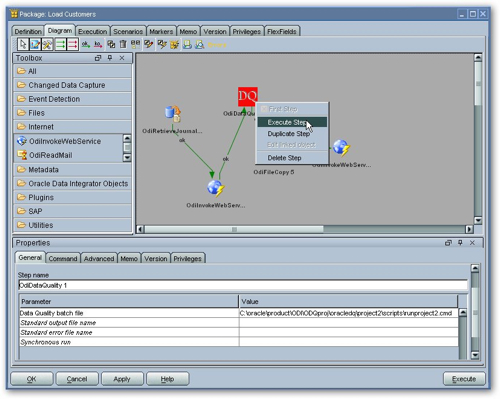This screenshot has width=500, height=399.
Task: Select the OdiRetrieveJournal step icon in diagram
Action: (173, 114)
